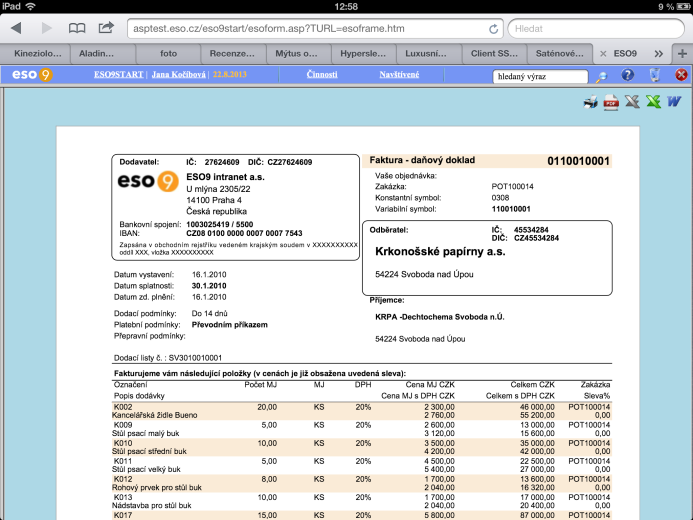Click ESO9 intranet a.s. supplier name
The height and width of the screenshot is (520, 693).
click(x=225, y=177)
